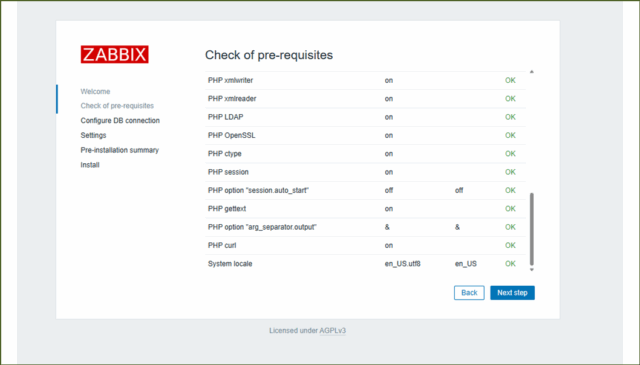Open the Settings step in sidebar
The height and width of the screenshot is (365, 640).
[x=93, y=135]
